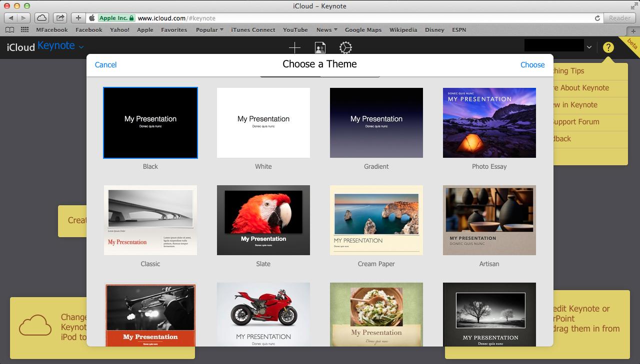Image resolution: width=640 pixels, height=364 pixels.
Task: Click the yellow help question mark icon
Action: coord(608,47)
